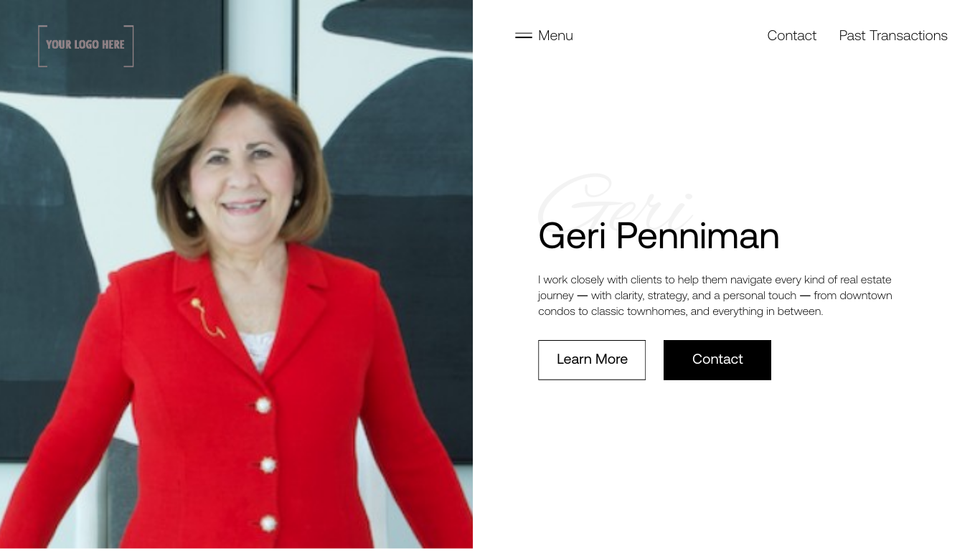Click the black Contact button
The width and height of the screenshot is (980, 551).
click(717, 359)
